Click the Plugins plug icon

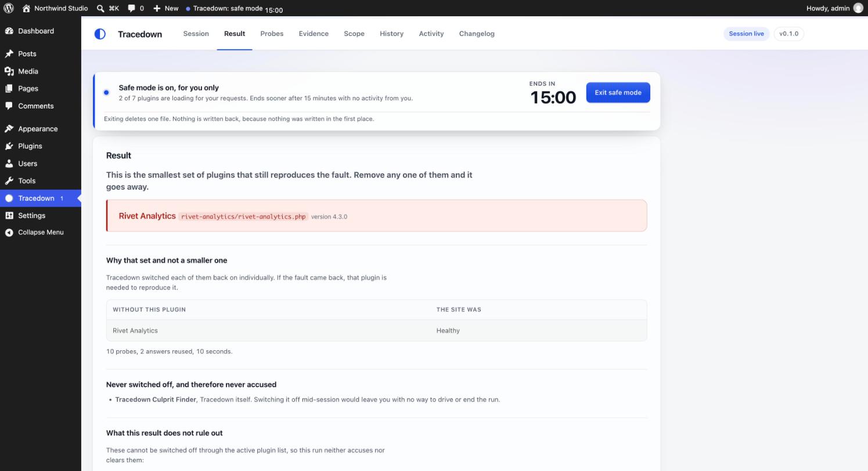pyautogui.click(x=9, y=146)
